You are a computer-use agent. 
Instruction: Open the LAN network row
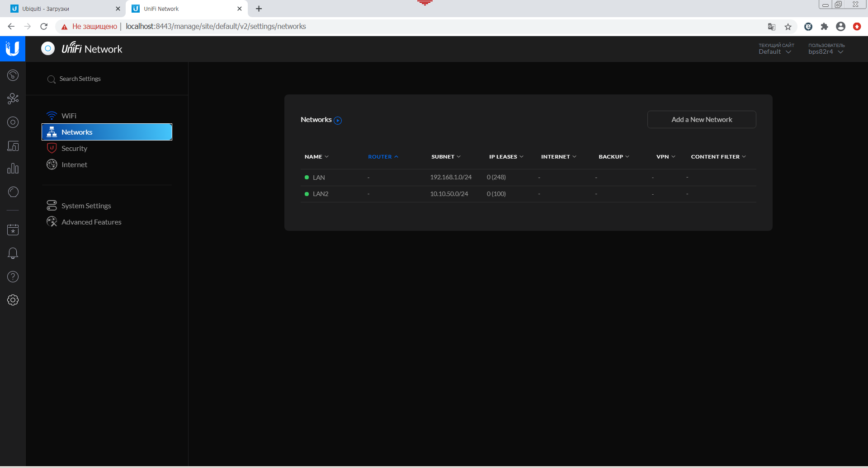[x=528, y=178]
